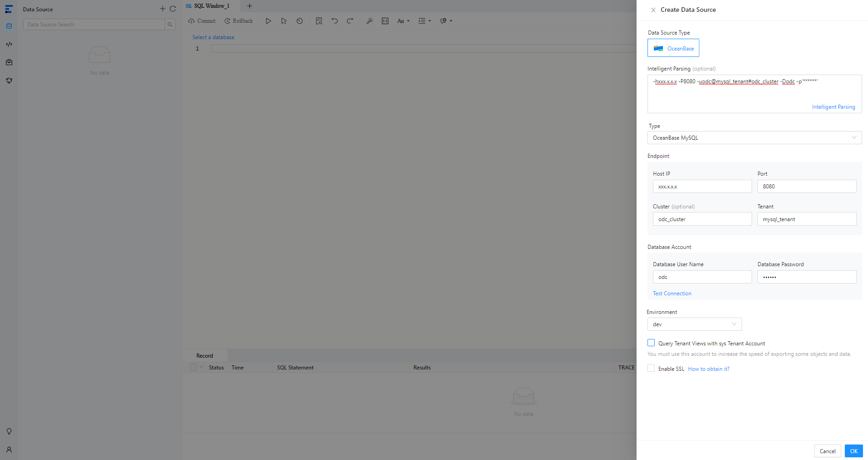Click the redo arrow icon
This screenshot has width=868, height=460.
coord(350,21)
